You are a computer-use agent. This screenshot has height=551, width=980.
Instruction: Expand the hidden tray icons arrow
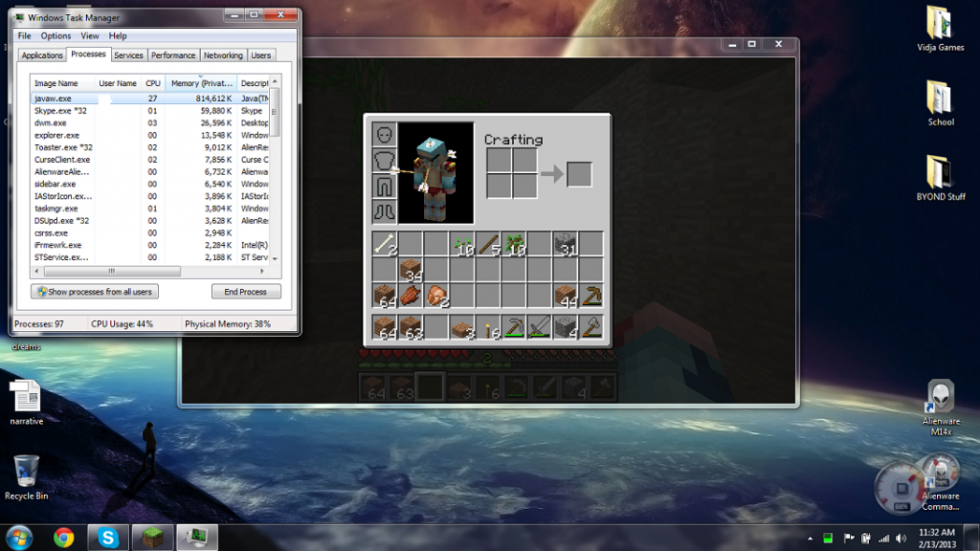[x=810, y=539]
